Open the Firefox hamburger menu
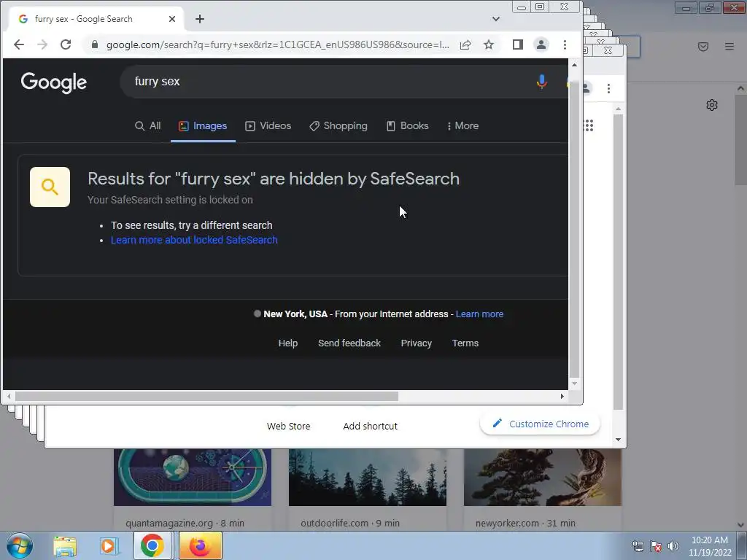 [729, 46]
